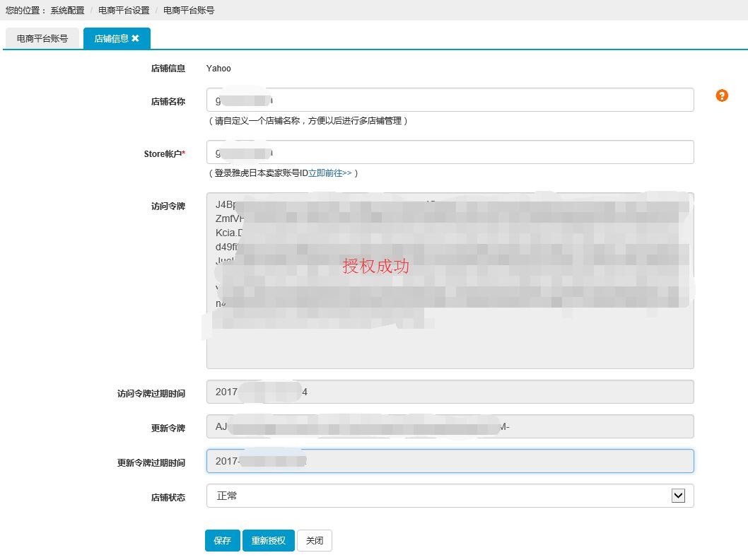Close the 店铺信息 tab with its X icon
This screenshot has height=560, width=748.
click(136, 38)
